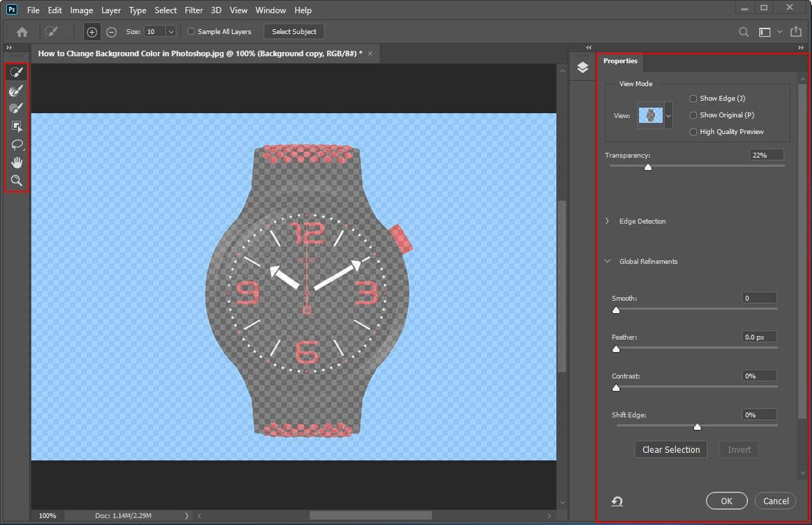Click inside the brush Size field

pos(154,31)
